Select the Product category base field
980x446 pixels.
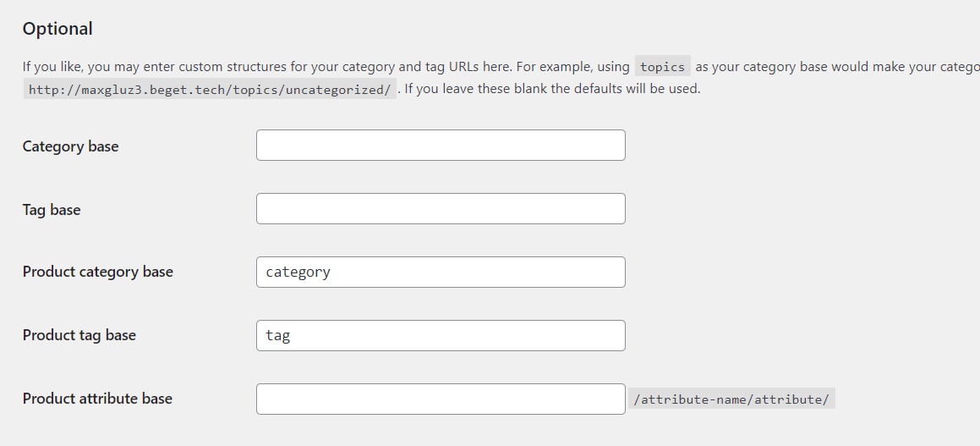coord(441,273)
